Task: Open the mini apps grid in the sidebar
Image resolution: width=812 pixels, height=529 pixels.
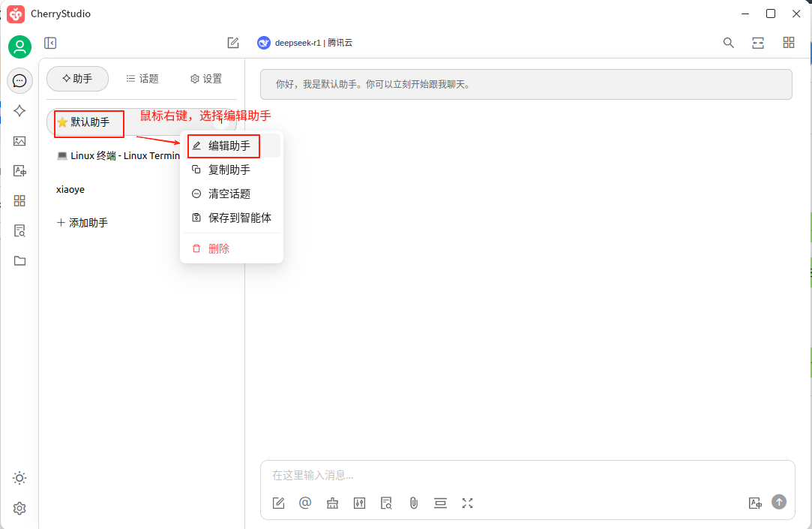Action: [19, 200]
